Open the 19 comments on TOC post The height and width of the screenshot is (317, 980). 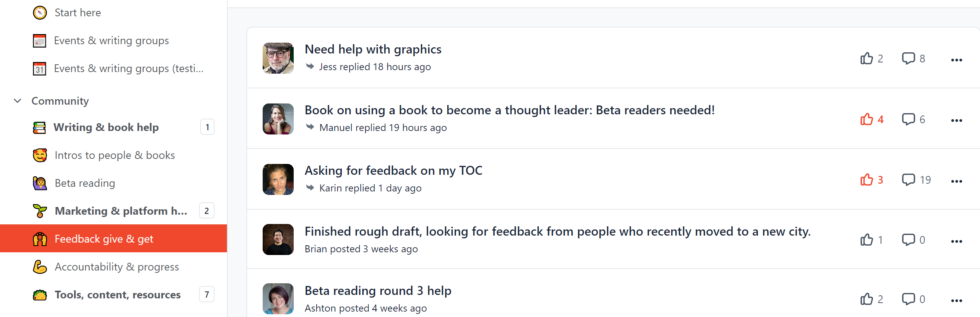[908, 180]
